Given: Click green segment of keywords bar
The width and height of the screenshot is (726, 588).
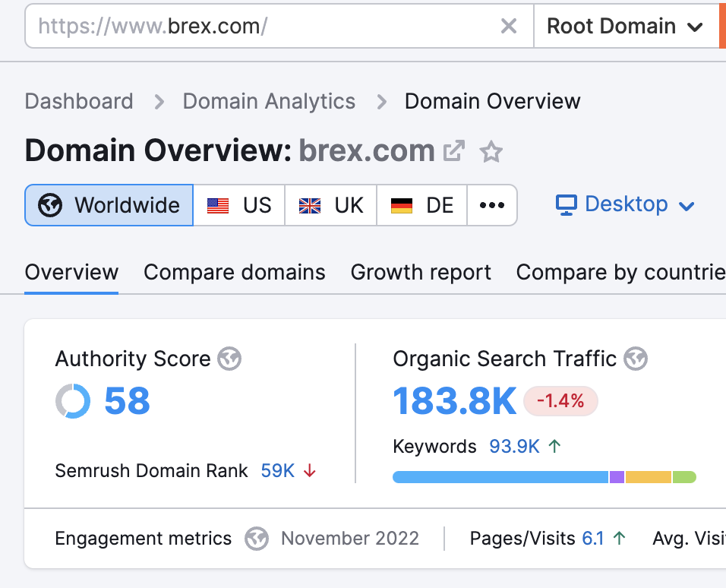Looking at the screenshot, I should [x=684, y=477].
